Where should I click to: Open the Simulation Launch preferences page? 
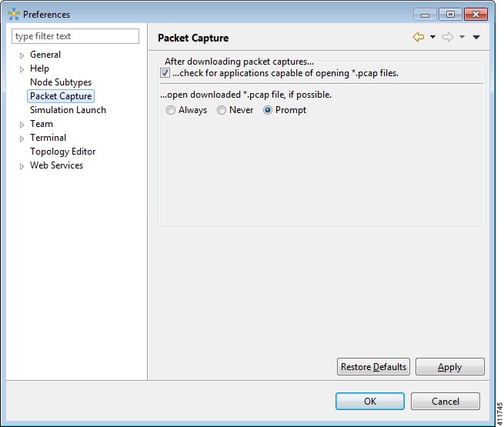pyautogui.click(x=68, y=110)
